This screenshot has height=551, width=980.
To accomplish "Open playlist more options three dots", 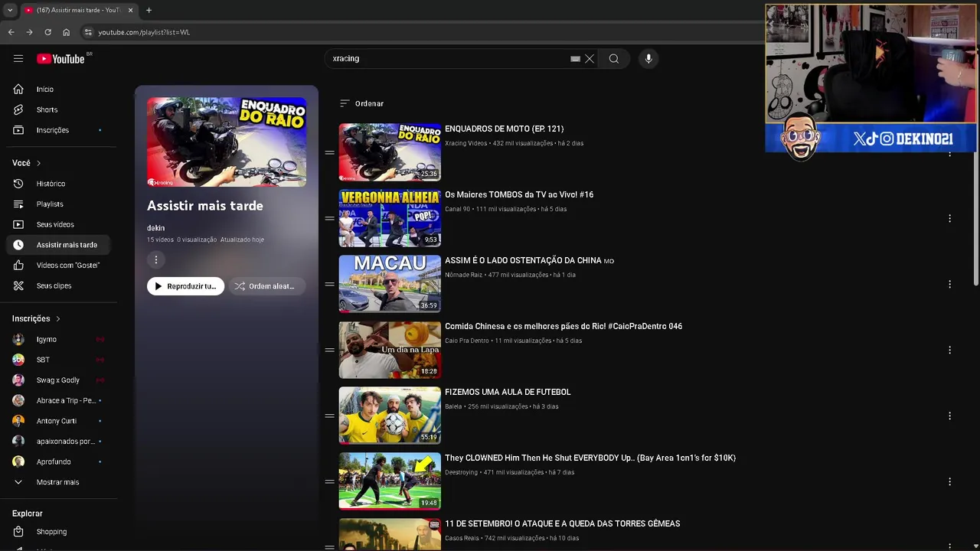I will pos(155,260).
